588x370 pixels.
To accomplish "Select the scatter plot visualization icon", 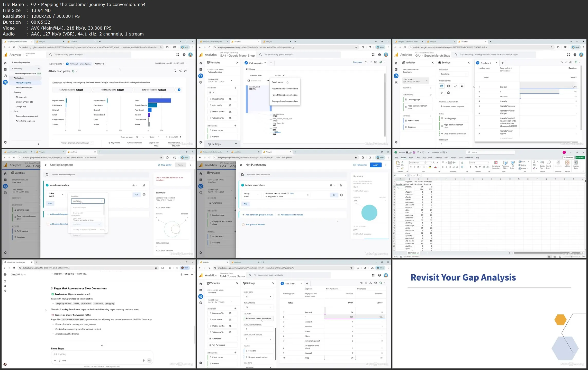I will (462, 86).
